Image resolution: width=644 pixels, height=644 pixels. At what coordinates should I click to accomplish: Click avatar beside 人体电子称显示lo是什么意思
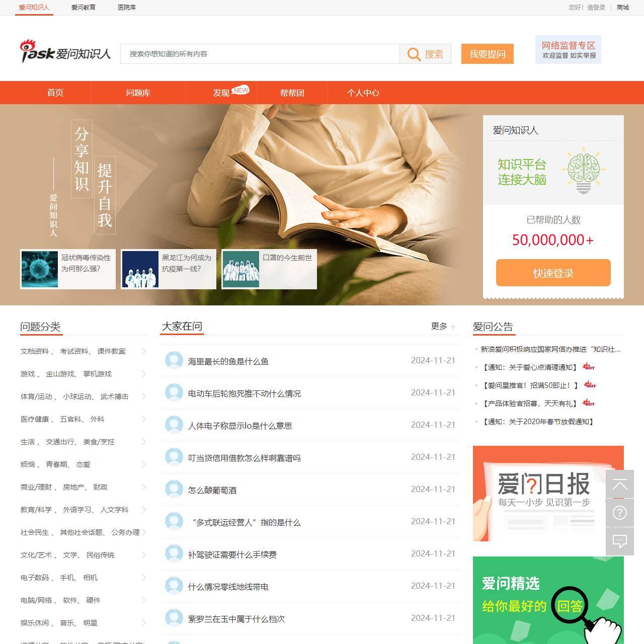(x=174, y=425)
